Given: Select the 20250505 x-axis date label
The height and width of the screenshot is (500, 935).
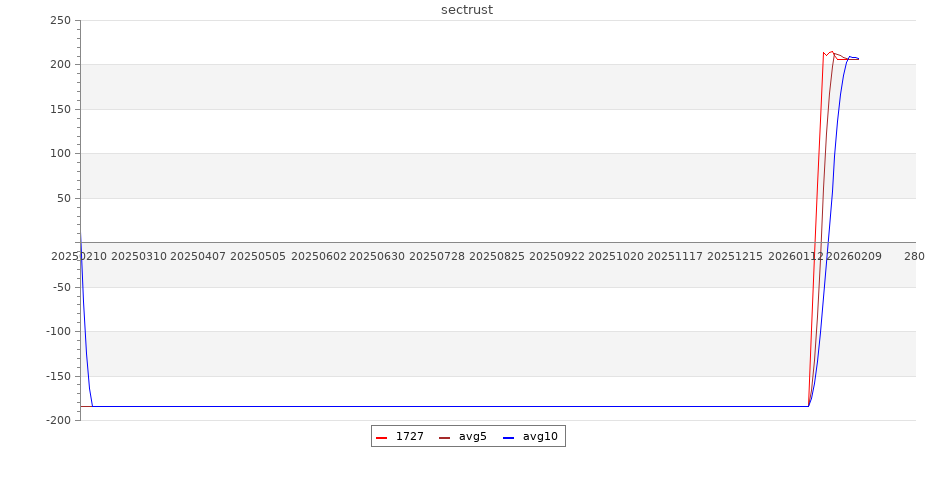Looking at the screenshot, I should [258, 256].
